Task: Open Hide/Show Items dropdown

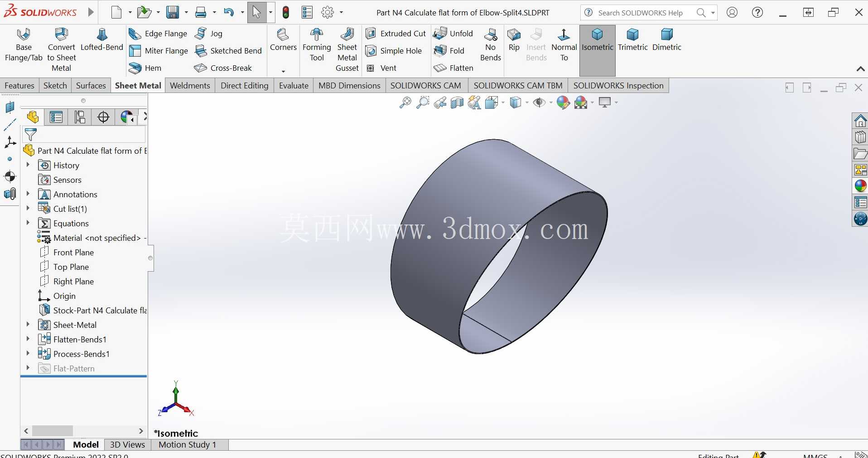Action: pos(551,102)
